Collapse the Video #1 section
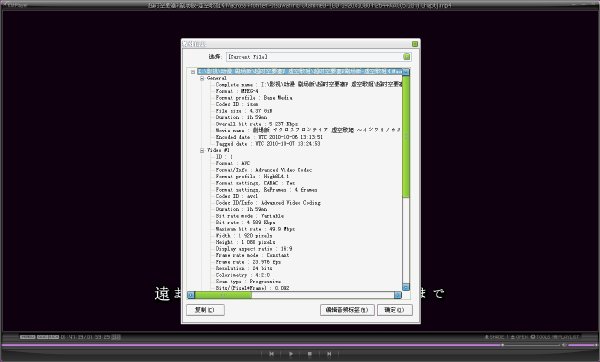600x362 pixels. 202,150
